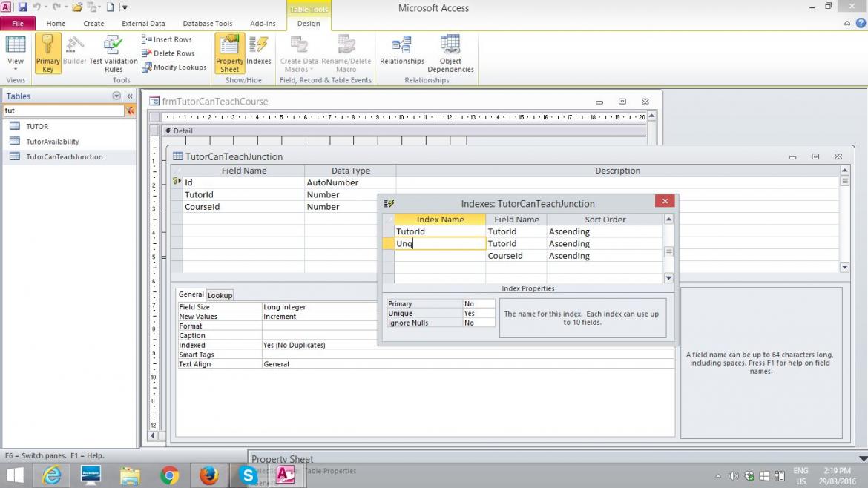Click Modify Lookups in the Tools group
This screenshot has width=868, height=488.
pyautogui.click(x=174, y=67)
